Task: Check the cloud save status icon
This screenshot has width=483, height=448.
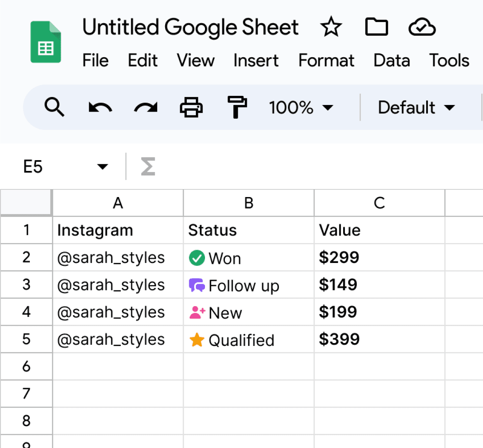Action: coord(422,28)
